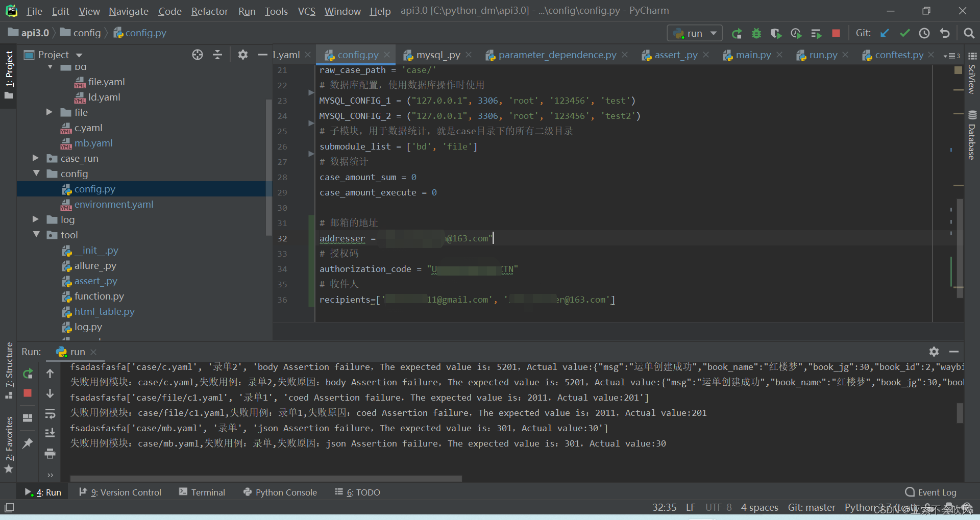Run with coverage shield icon
Image resolution: width=980 pixels, height=520 pixels.
776,34
